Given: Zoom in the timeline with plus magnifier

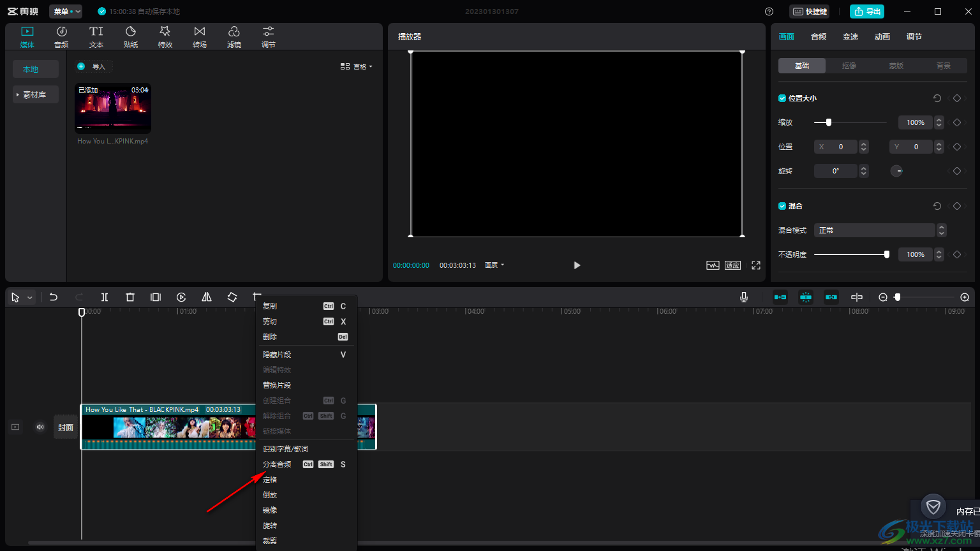Looking at the screenshot, I should click(x=965, y=297).
